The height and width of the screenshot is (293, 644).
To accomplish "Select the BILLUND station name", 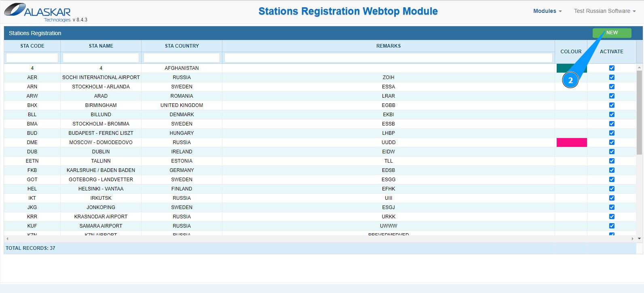I will 101,115.
